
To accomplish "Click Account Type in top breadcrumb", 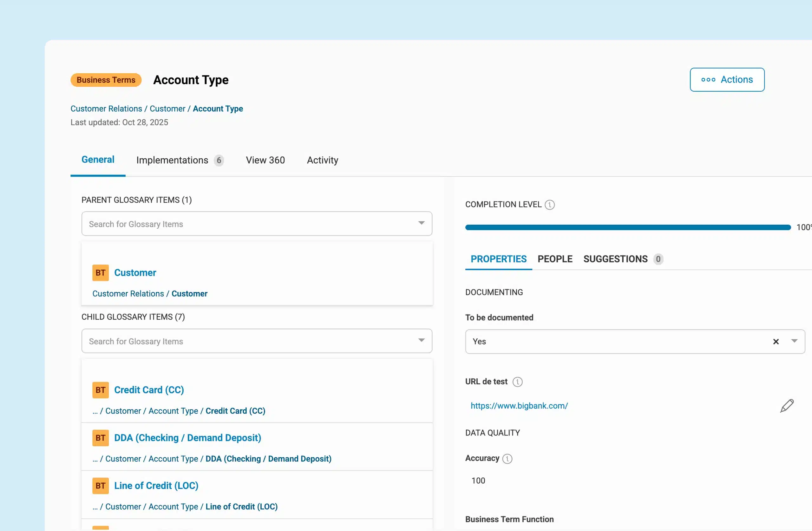I will pyautogui.click(x=218, y=109).
